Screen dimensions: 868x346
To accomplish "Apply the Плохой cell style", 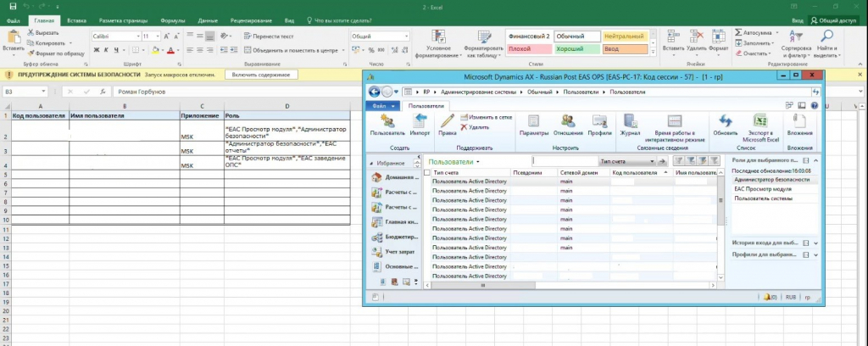I will (529, 48).
